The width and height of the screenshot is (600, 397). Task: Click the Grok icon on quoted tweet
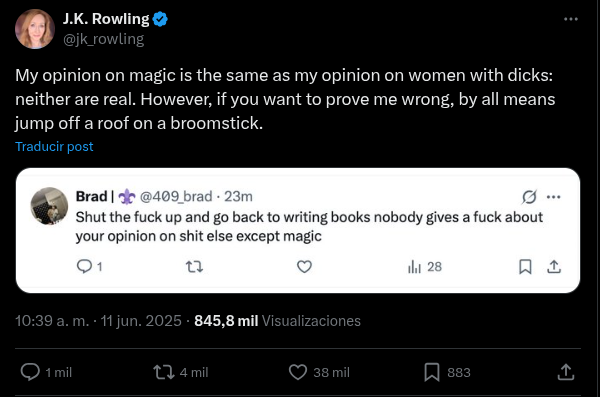pos(529,197)
